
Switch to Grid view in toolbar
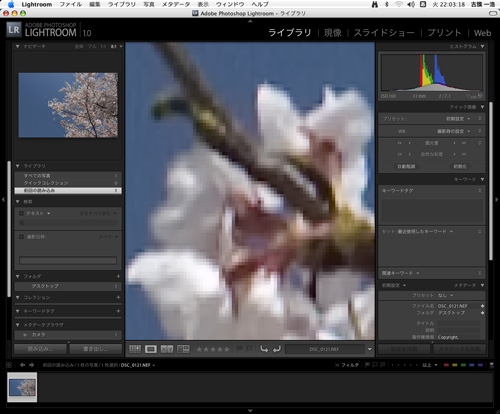tap(135, 349)
